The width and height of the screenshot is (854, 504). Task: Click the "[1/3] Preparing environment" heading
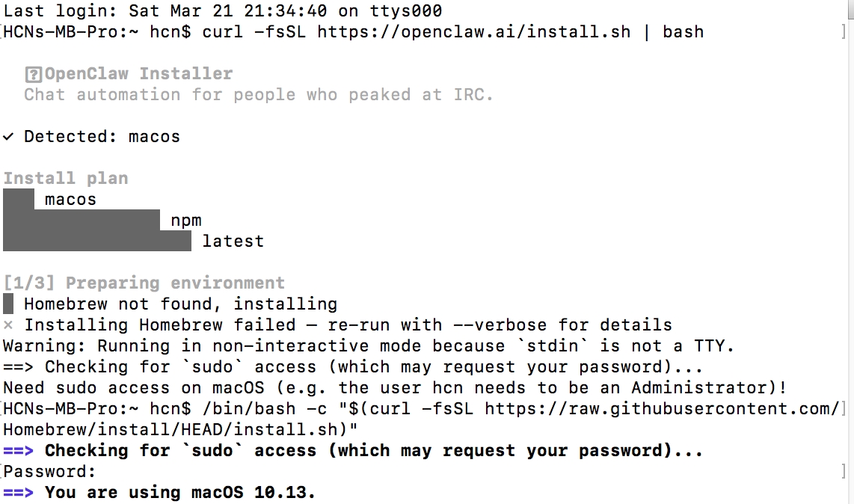coord(144,283)
